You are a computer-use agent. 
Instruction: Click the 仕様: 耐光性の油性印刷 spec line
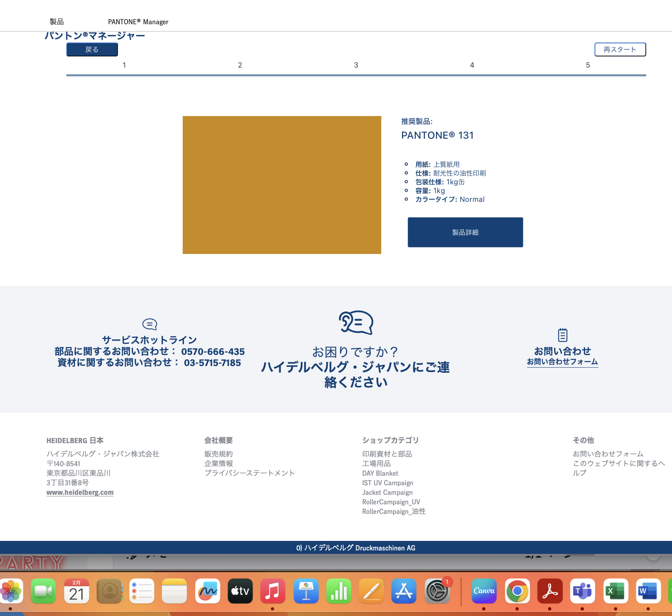[450, 173]
